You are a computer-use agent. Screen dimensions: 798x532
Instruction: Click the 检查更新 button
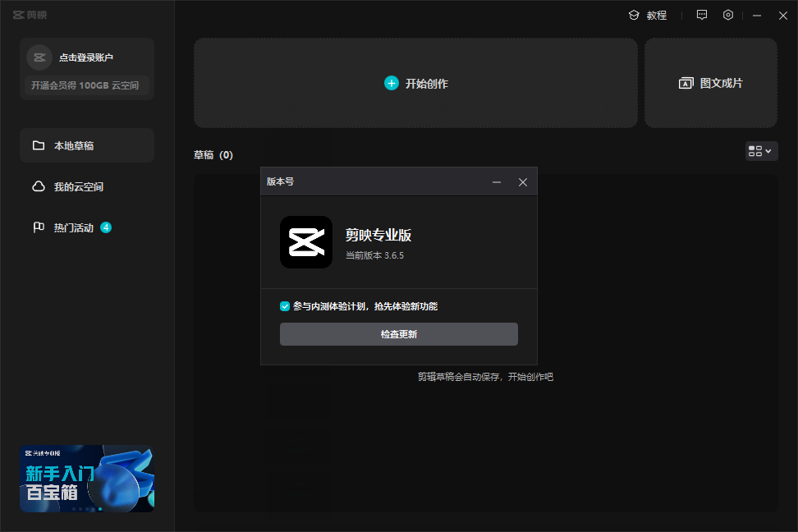[x=399, y=334]
